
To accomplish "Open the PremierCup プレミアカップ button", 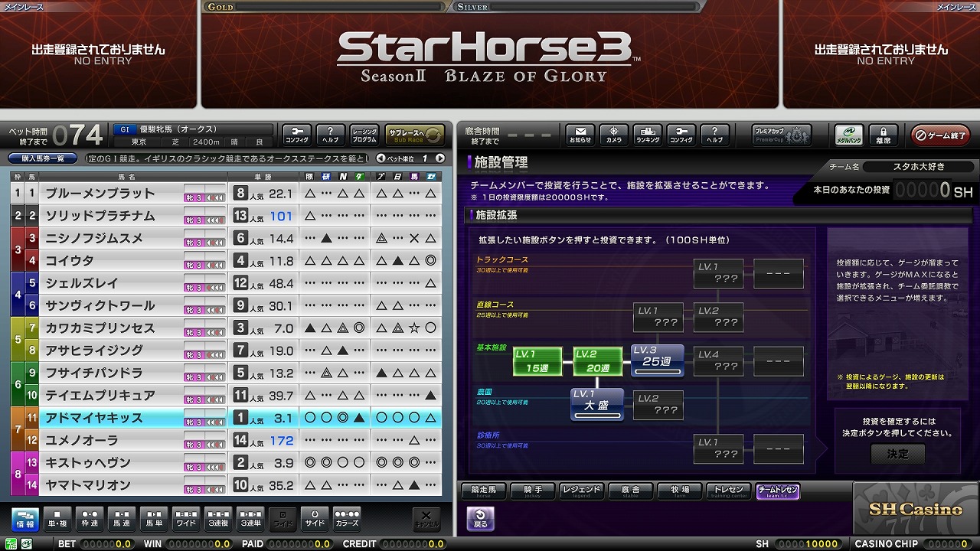I will (x=782, y=135).
